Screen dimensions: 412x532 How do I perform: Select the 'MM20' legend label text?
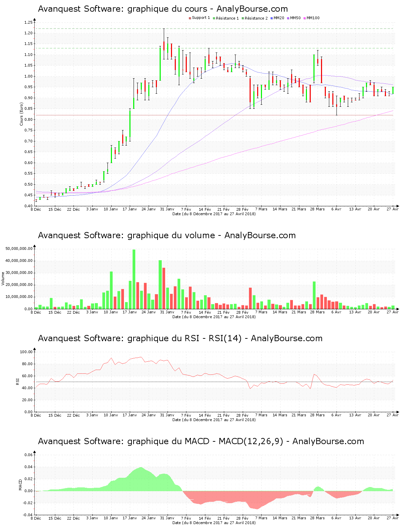[279, 18]
